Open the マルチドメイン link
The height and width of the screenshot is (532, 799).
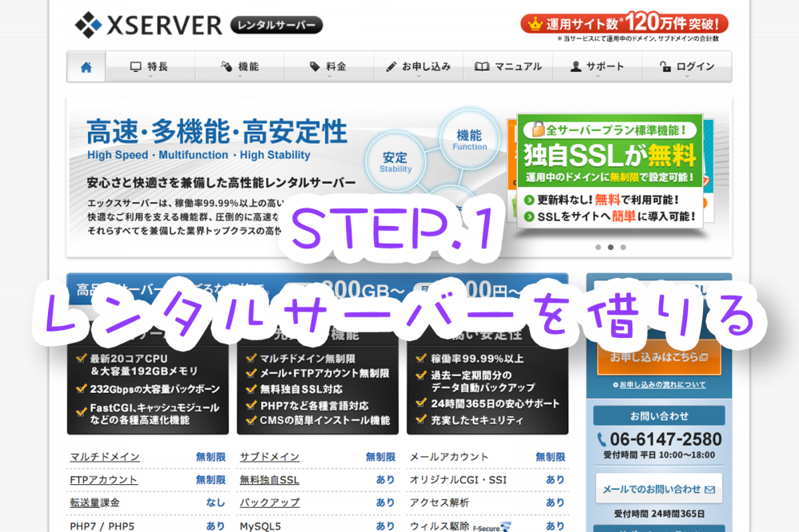(105, 457)
